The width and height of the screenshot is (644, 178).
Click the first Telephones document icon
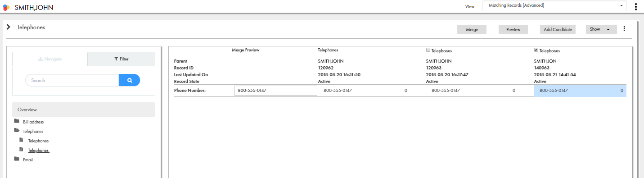21,140
